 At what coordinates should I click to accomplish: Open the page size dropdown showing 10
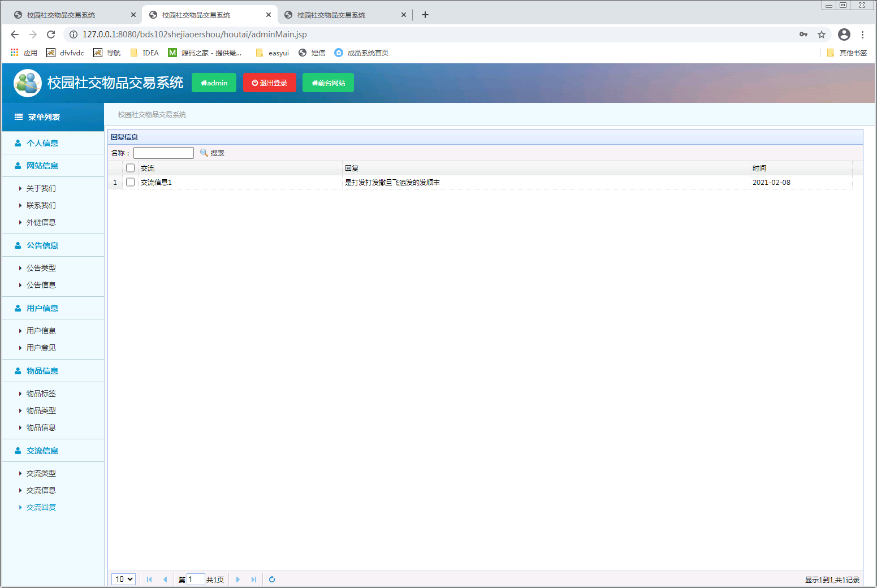click(x=123, y=579)
